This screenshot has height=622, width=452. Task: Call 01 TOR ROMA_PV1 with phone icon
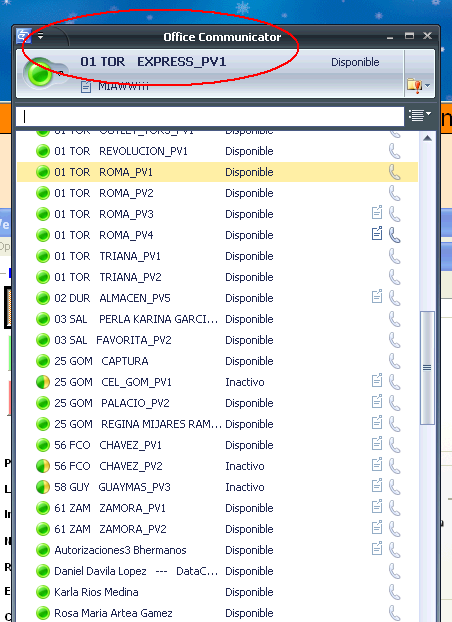point(394,173)
